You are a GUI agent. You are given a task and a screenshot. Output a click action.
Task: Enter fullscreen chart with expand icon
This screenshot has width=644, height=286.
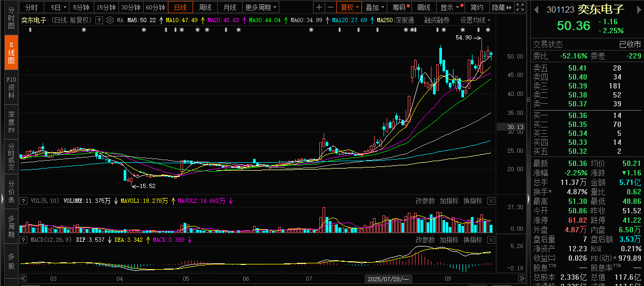click(521, 7)
